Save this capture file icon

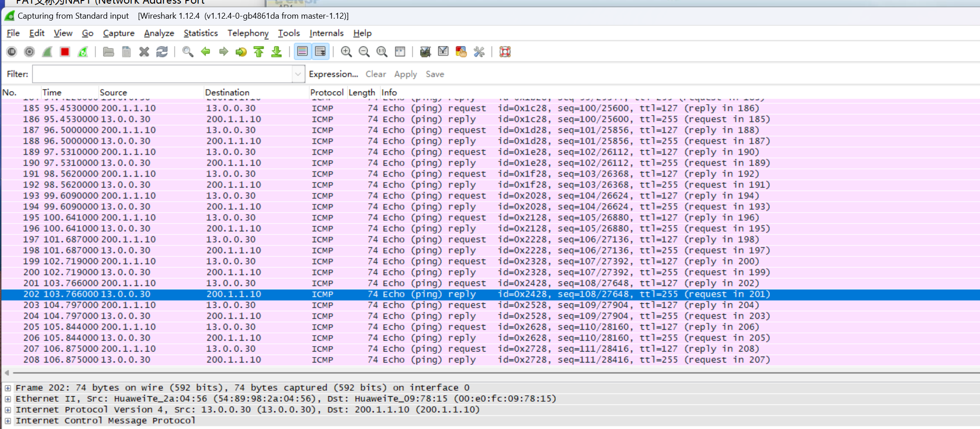click(x=126, y=52)
